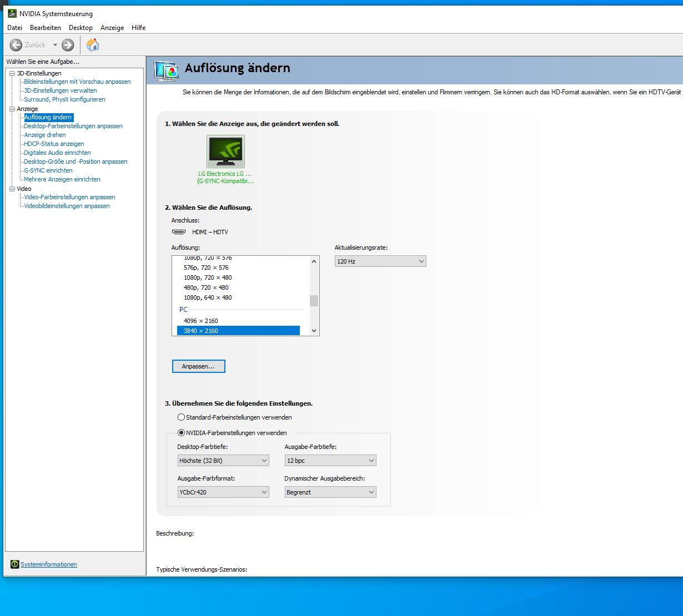Open Videobildeinstellungen anpassen
The width and height of the screenshot is (683, 616).
pos(67,206)
